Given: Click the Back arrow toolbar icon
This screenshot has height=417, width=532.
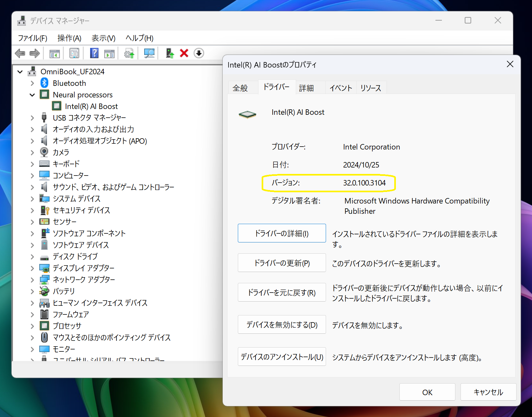Looking at the screenshot, I should (x=20, y=53).
